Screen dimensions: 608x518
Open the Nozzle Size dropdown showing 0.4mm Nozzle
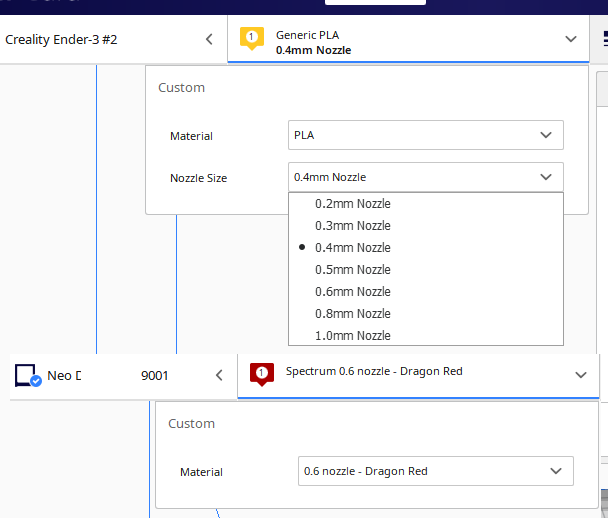point(425,177)
